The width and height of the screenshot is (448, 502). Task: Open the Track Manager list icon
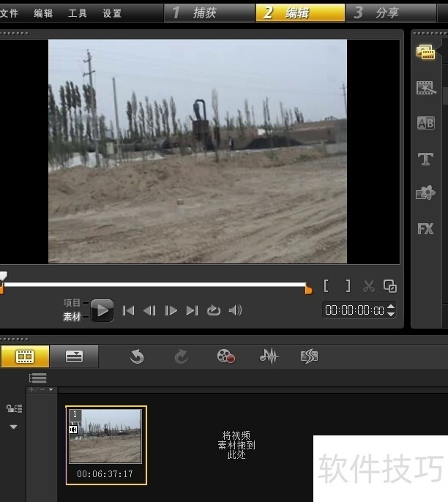click(38, 378)
